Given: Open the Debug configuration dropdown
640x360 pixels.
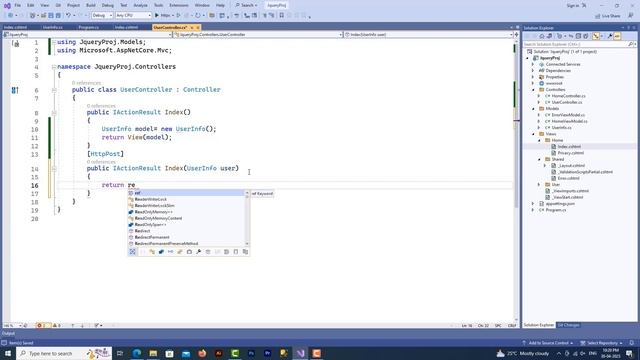Looking at the screenshot, I should click(102, 16).
